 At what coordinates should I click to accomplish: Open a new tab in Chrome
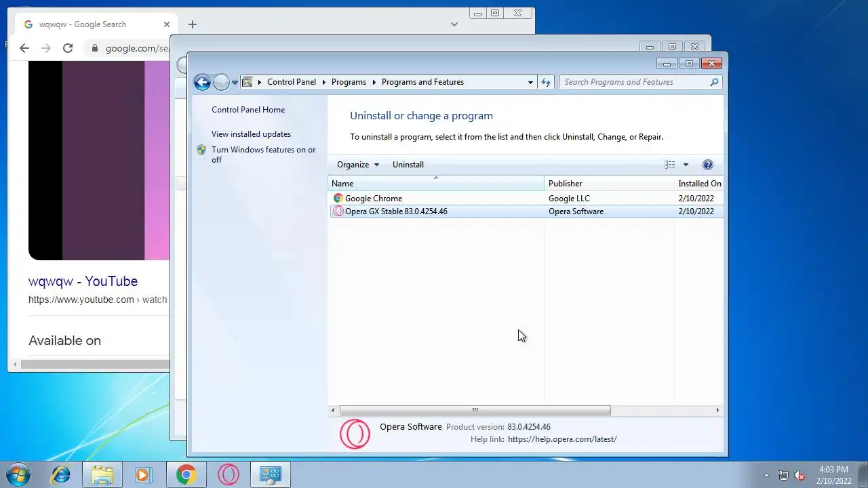click(193, 24)
